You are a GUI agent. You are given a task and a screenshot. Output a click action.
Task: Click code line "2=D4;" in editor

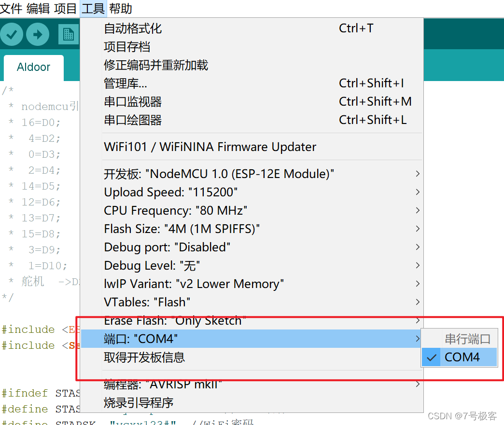pyautogui.click(x=44, y=170)
